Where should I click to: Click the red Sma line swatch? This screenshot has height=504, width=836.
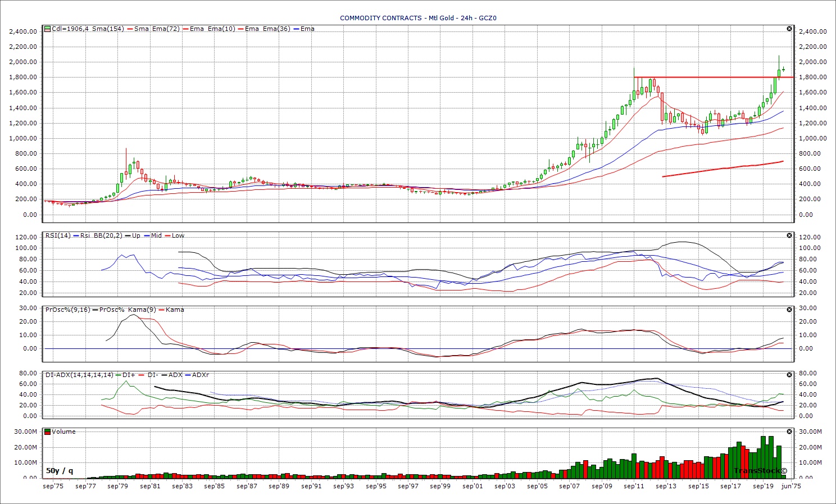[x=130, y=29]
